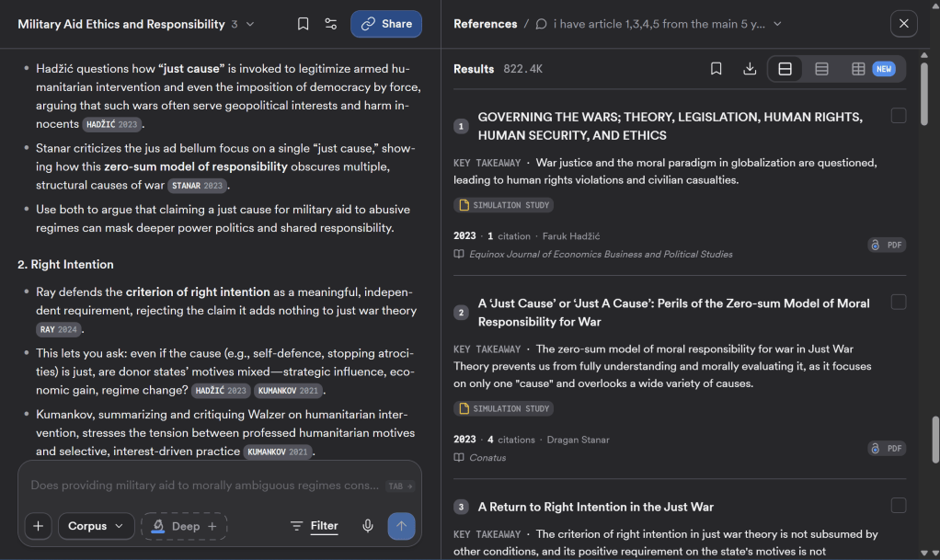Expand the References query dropdown
This screenshot has height=560, width=940.
(x=777, y=24)
